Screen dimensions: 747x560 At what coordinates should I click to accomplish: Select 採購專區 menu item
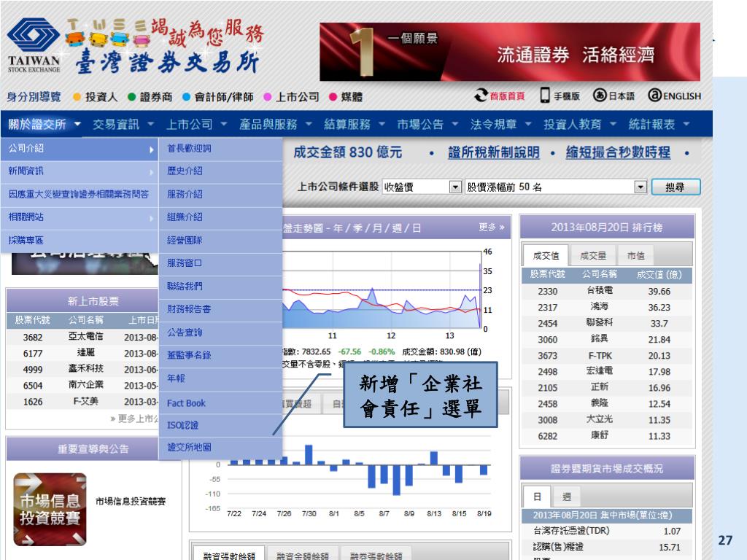pyautogui.click(x=79, y=241)
